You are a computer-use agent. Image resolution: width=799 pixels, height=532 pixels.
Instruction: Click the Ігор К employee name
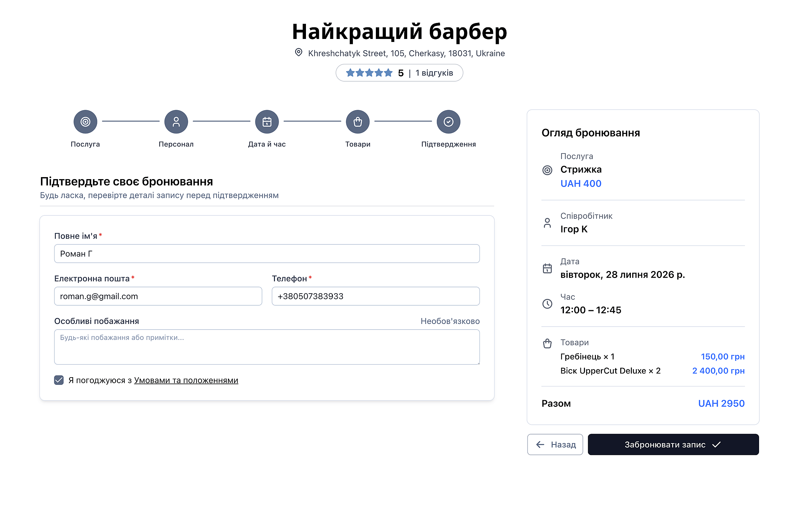pyautogui.click(x=574, y=229)
